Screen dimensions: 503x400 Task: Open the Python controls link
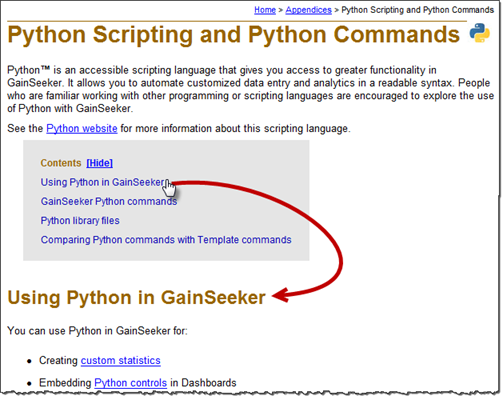[131, 383]
